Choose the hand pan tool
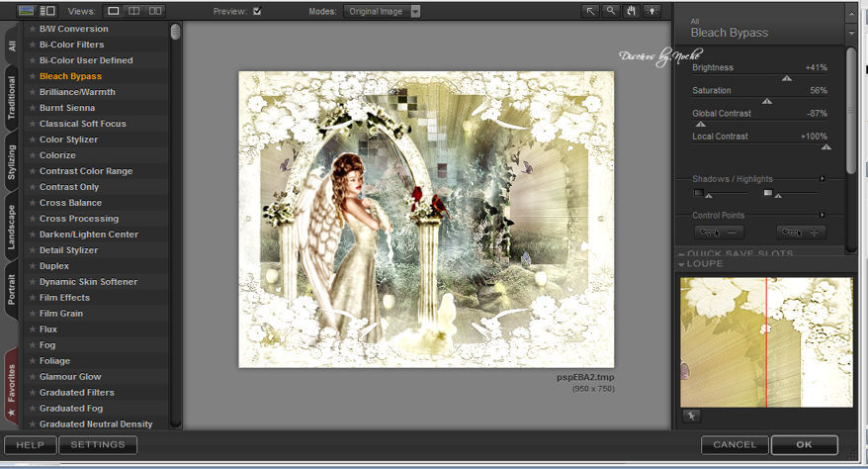The height and width of the screenshot is (469, 868). pos(632,11)
